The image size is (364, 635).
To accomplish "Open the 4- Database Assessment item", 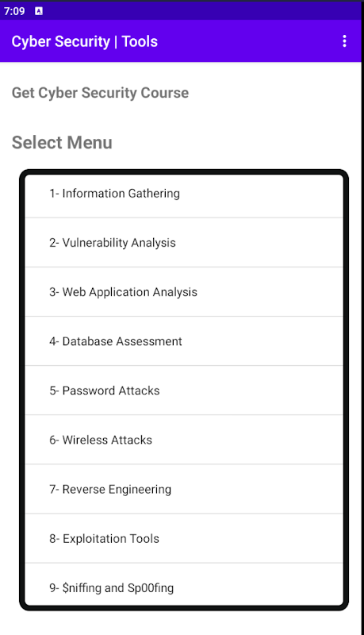I will 184,341.
